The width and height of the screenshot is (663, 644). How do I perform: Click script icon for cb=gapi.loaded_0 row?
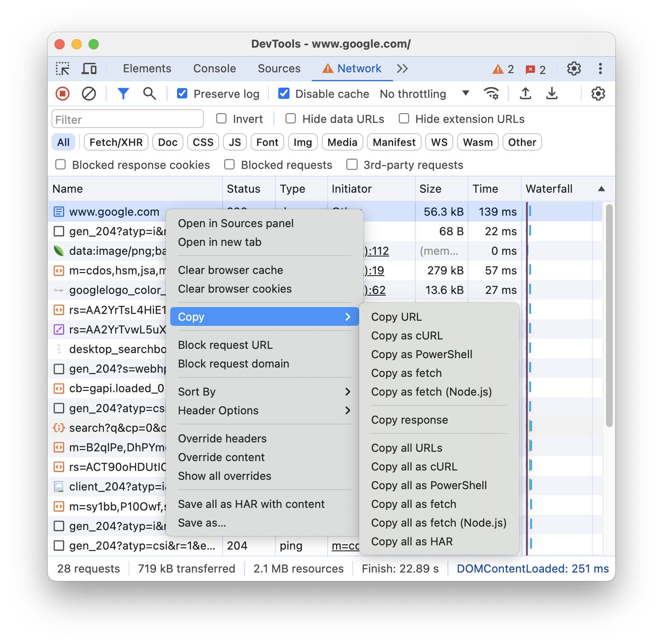tap(59, 388)
